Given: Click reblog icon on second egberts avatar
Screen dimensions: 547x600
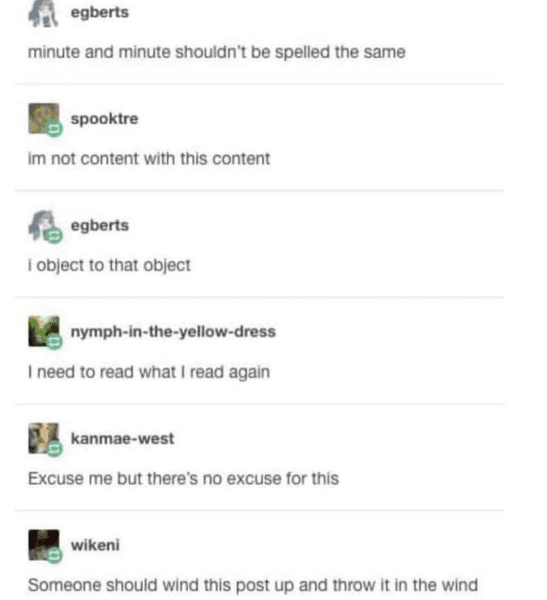Looking at the screenshot, I should [53, 235].
